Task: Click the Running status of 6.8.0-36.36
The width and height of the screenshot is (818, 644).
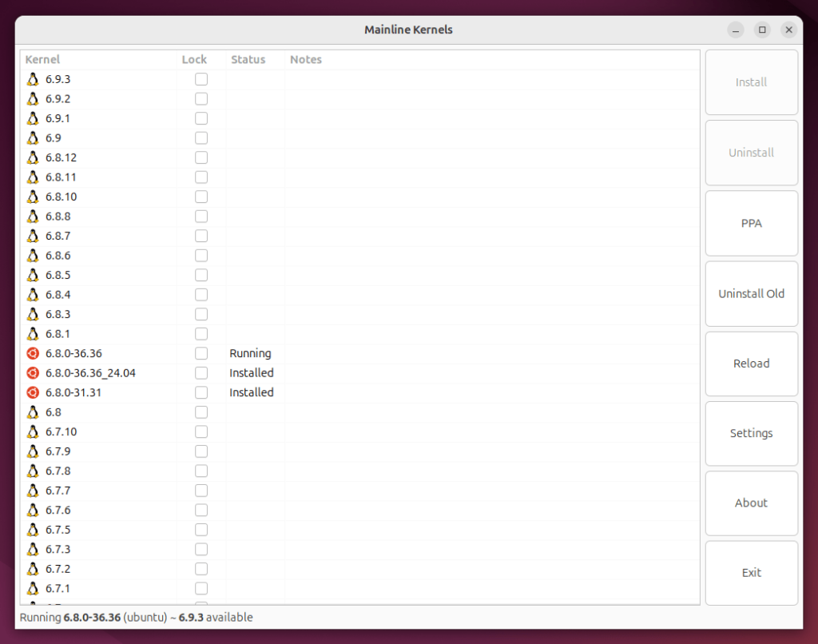Action: (250, 353)
